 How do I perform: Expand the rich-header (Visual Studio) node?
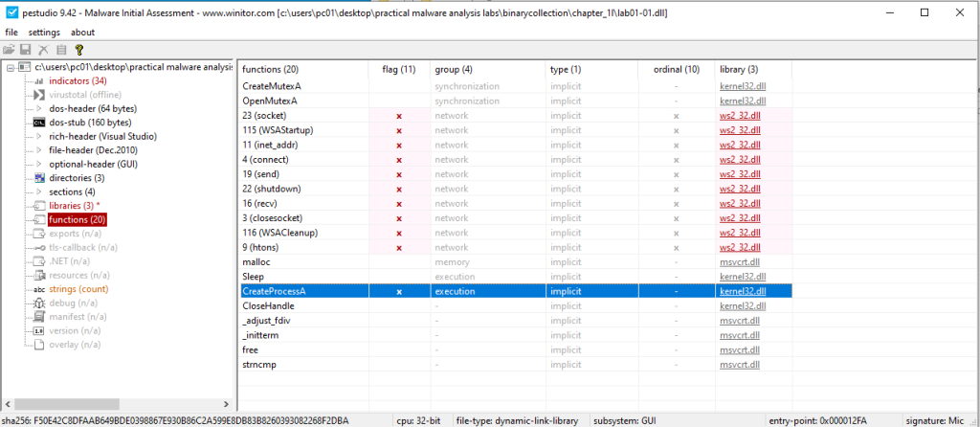click(38, 136)
